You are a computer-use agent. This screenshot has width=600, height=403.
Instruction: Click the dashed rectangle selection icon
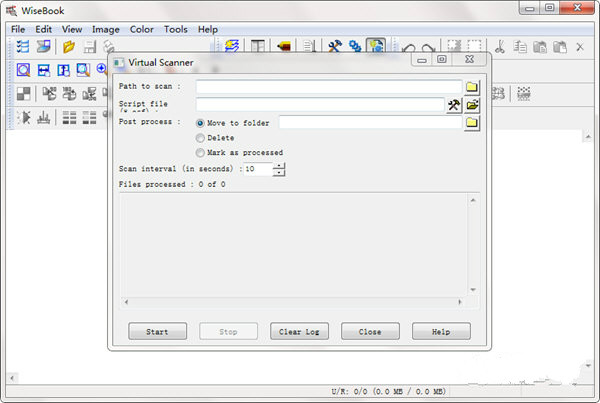[474, 46]
